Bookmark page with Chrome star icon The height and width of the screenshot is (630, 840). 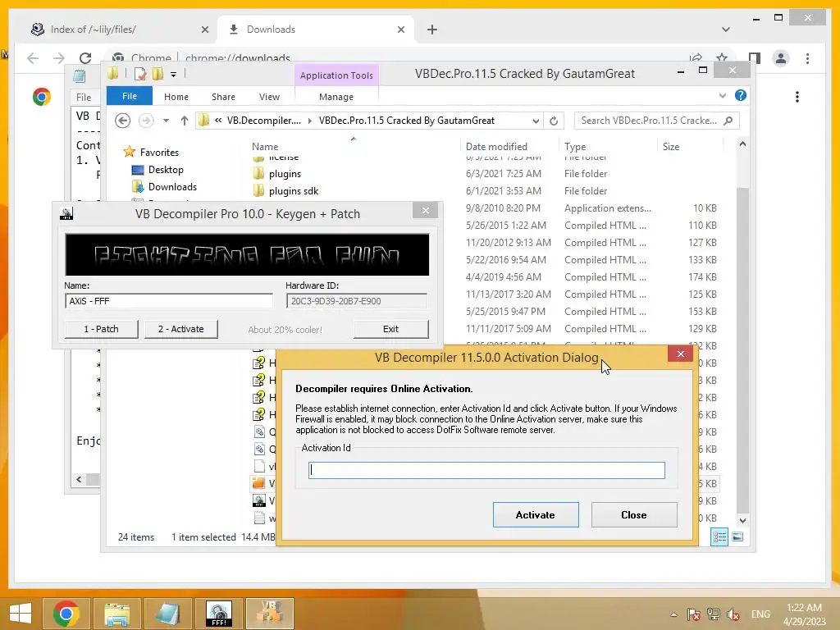pyautogui.click(x=722, y=57)
